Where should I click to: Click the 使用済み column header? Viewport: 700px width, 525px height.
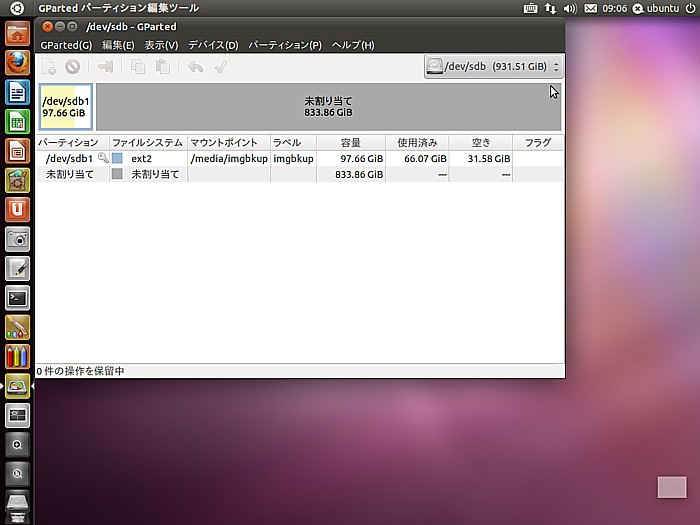[x=417, y=142]
